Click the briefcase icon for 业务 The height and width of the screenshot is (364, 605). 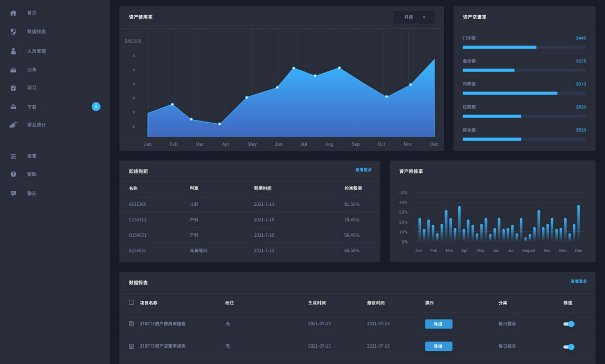pos(13,70)
